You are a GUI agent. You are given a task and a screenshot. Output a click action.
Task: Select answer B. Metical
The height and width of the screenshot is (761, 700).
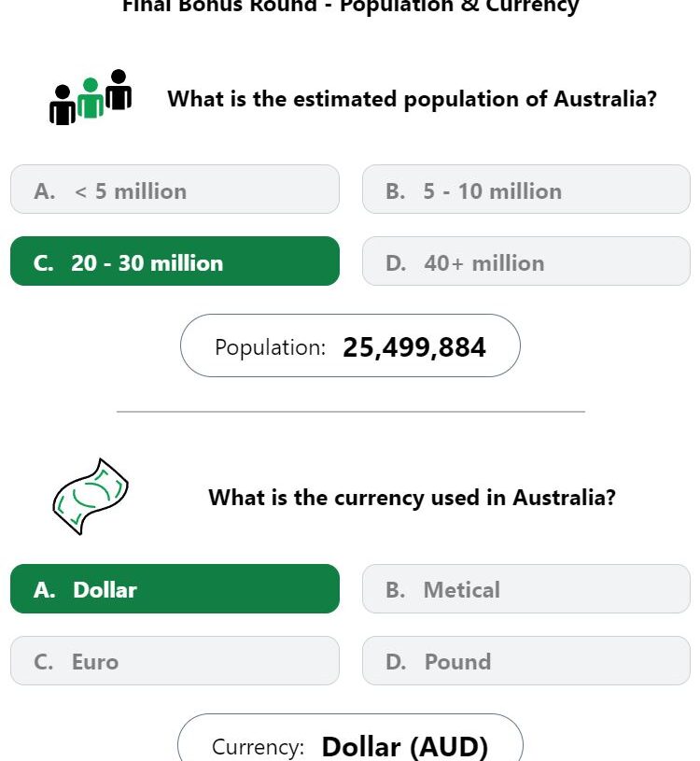[526, 589]
